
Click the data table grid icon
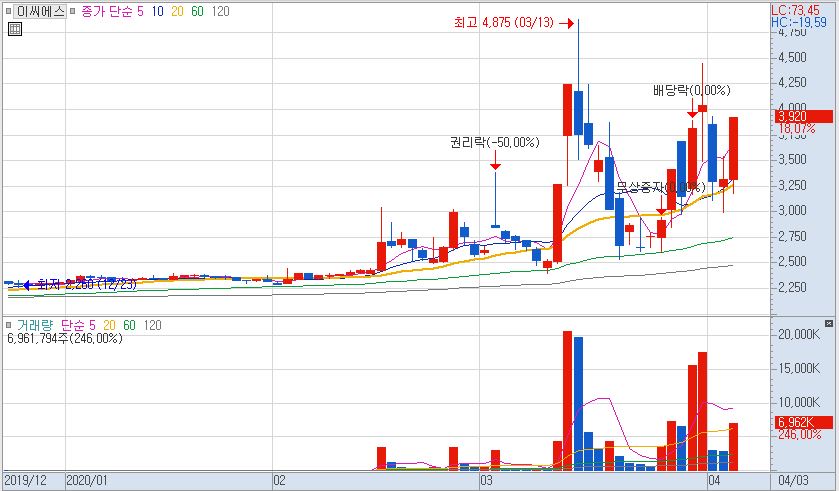[14, 30]
